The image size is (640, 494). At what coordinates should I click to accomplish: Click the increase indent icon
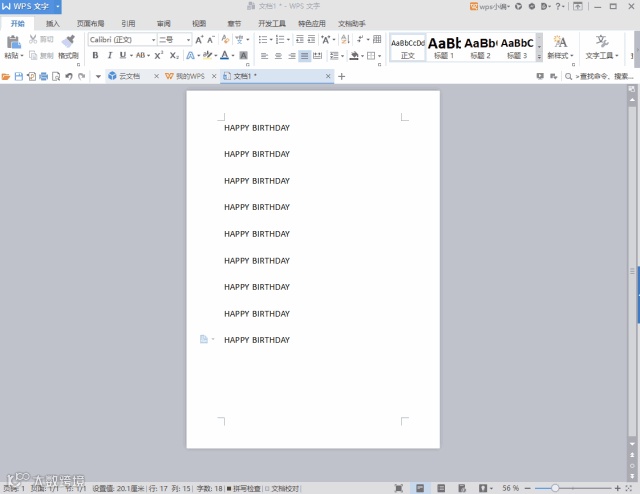[311, 39]
